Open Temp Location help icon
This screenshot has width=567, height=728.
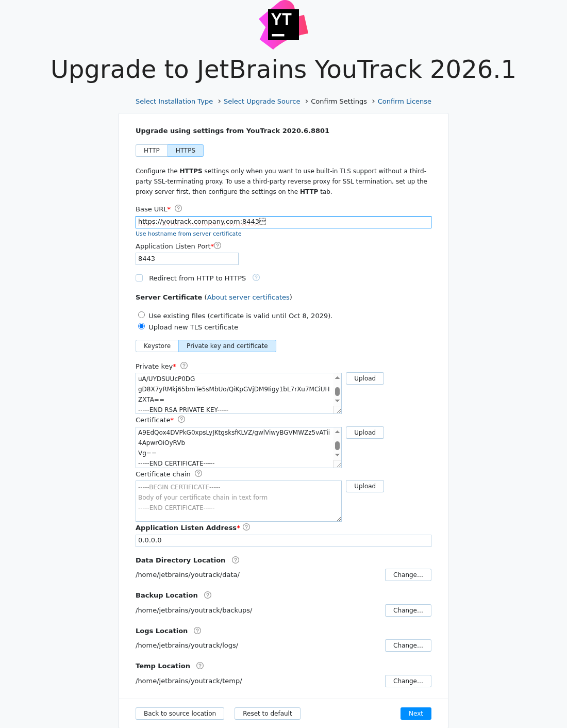coord(200,666)
